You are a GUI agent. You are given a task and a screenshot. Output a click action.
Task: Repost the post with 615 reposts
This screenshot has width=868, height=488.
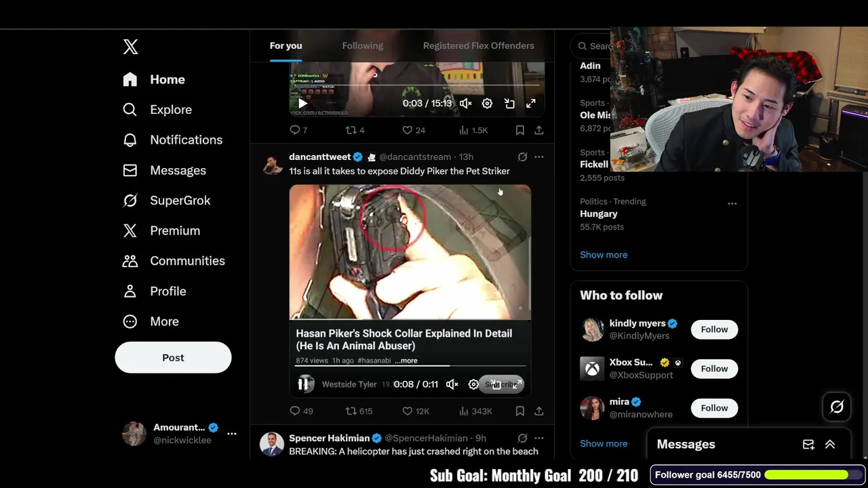click(359, 411)
